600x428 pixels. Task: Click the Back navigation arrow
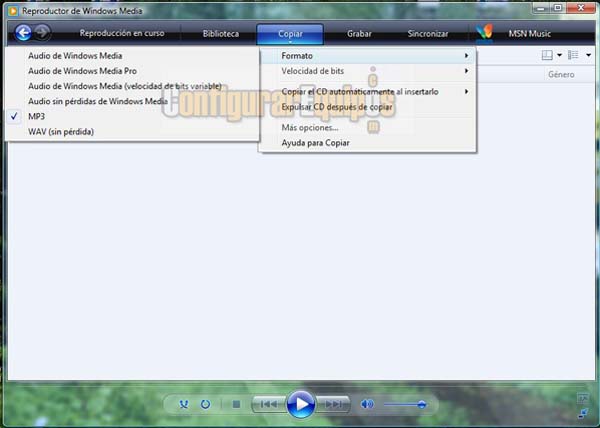point(23,33)
